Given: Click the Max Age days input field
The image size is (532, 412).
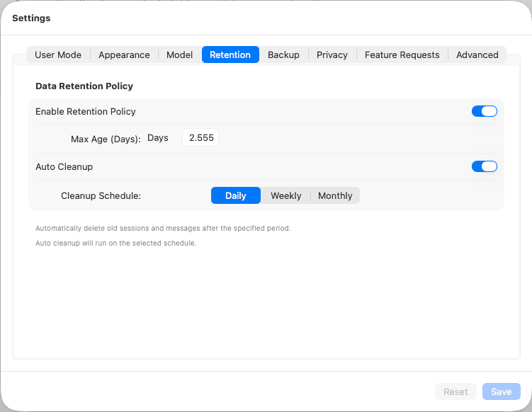Looking at the screenshot, I should (200, 137).
